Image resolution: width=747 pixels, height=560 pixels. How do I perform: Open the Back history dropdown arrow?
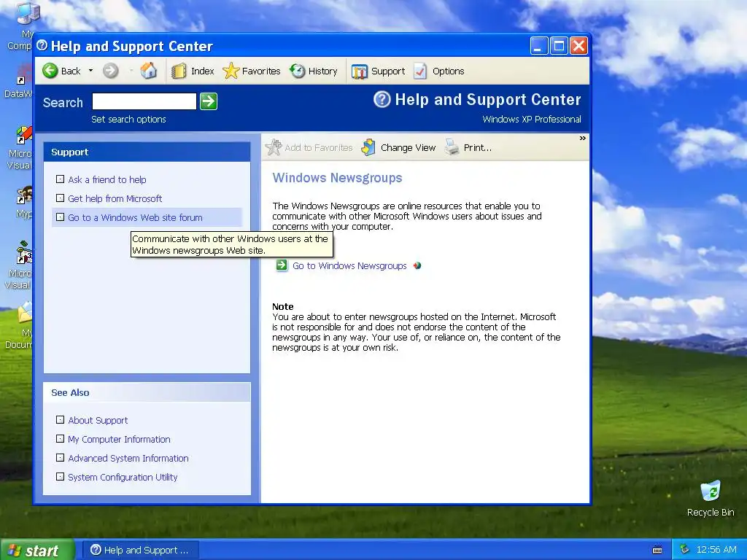(x=90, y=71)
